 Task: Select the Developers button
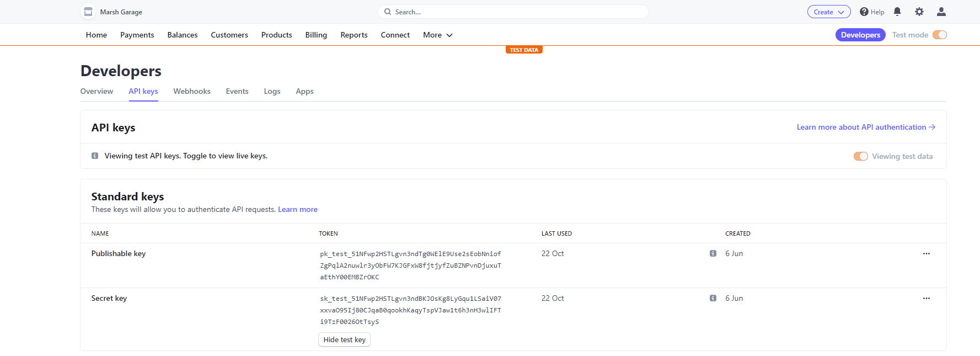tap(860, 35)
